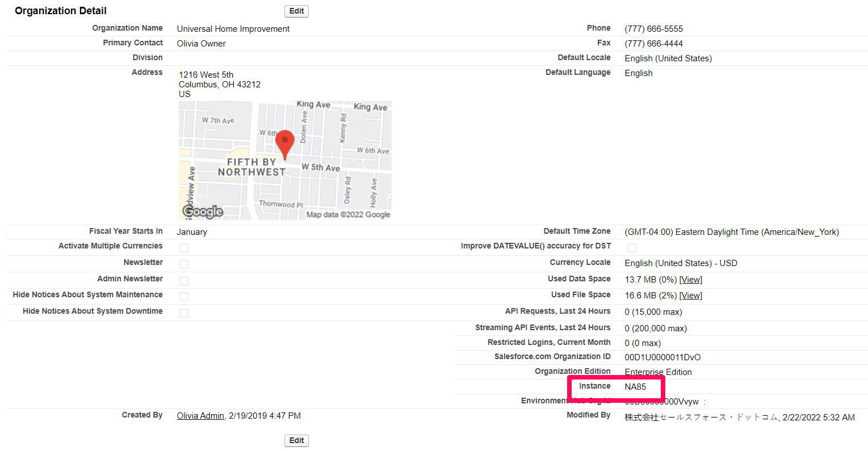The width and height of the screenshot is (868, 451).
Task: Click the bottom Edit button
Action: [x=296, y=440]
